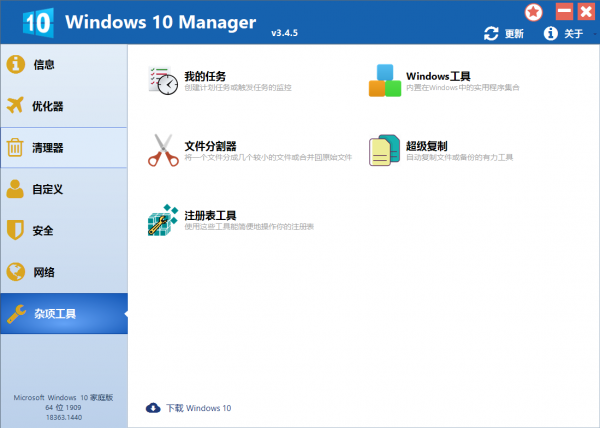Click the globe 网络 icon
Screen dimensions: 600x428
pyautogui.click(x=16, y=272)
